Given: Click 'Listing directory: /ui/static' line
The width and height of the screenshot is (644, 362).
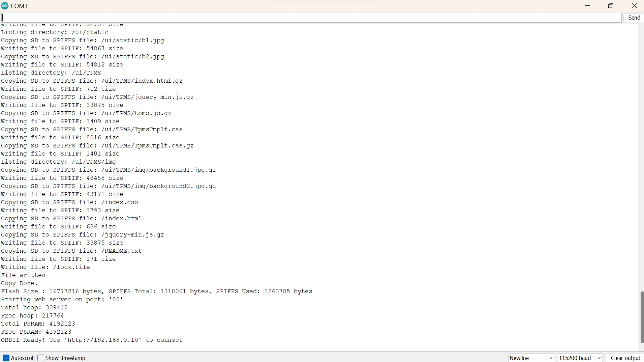Looking at the screenshot, I should click(x=55, y=32).
